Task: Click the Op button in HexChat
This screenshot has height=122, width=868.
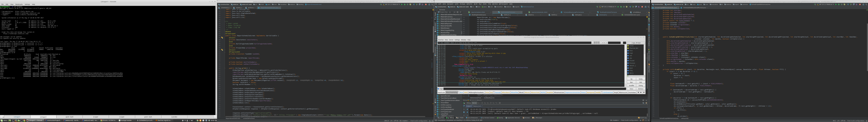Action: (x=631, y=79)
